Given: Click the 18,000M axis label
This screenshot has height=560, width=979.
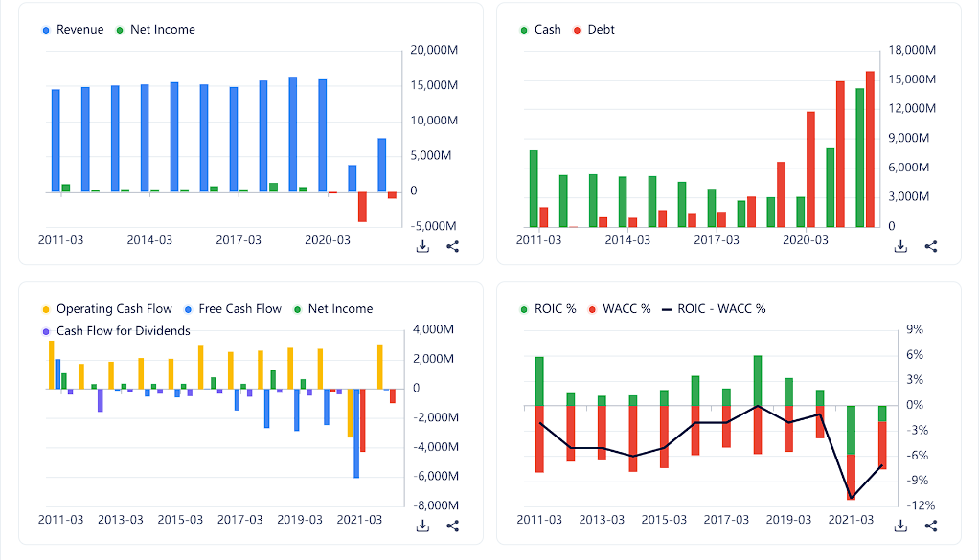Looking at the screenshot, I should (912, 50).
